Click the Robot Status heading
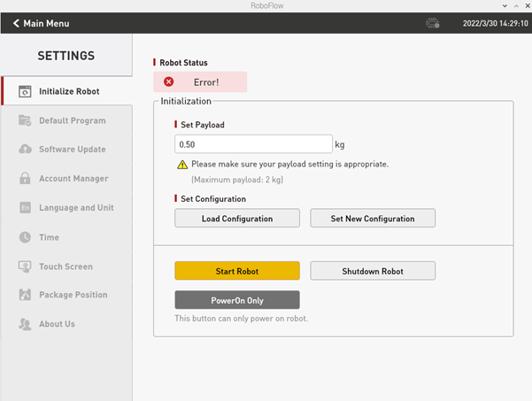This screenshot has width=532, height=401. pos(183,63)
